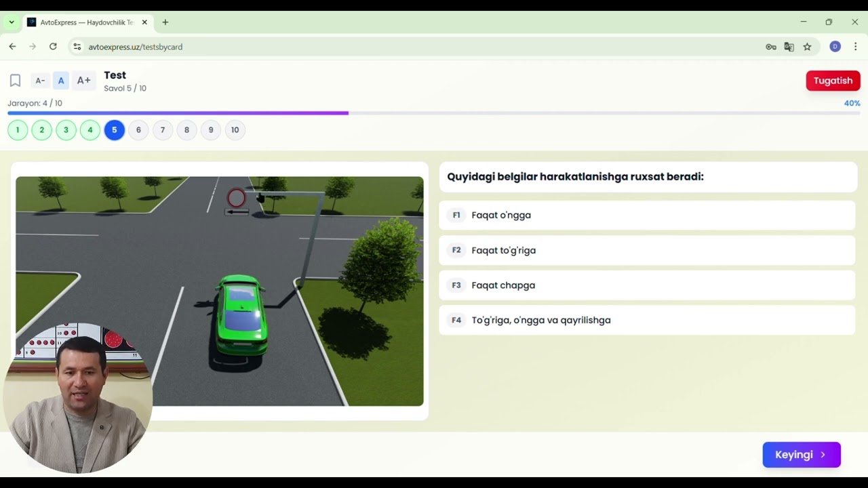The height and width of the screenshot is (488, 868).
Task: Go back in browser history
Action: point(12,47)
